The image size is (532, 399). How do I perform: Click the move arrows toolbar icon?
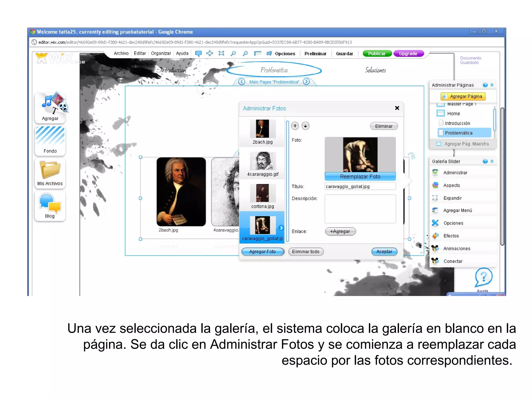click(x=210, y=54)
